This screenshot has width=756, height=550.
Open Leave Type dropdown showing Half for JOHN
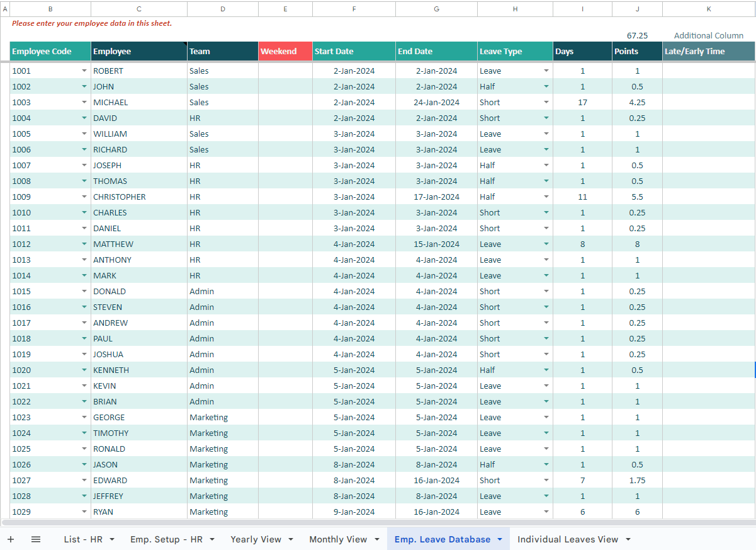pos(545,86)
